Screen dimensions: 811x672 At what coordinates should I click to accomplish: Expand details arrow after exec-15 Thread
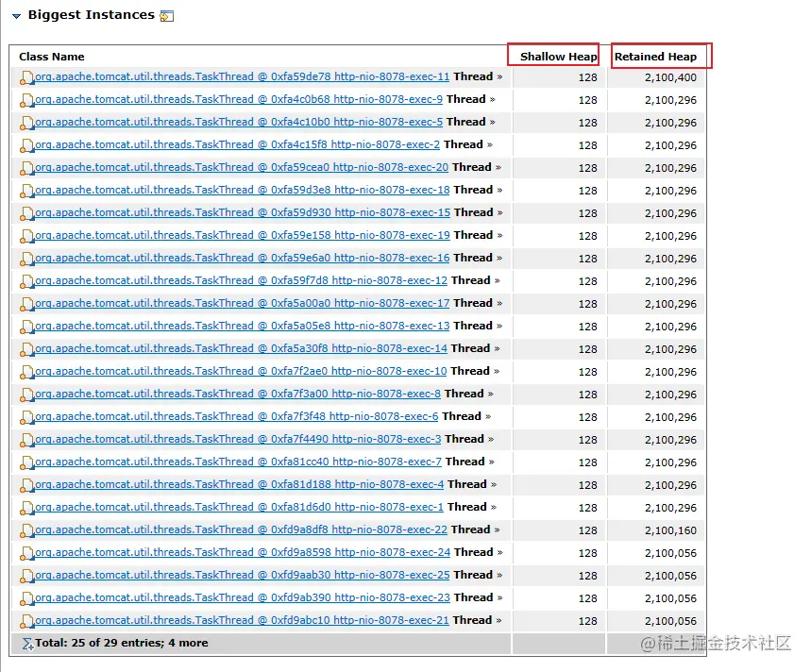[x=499, y=213]
